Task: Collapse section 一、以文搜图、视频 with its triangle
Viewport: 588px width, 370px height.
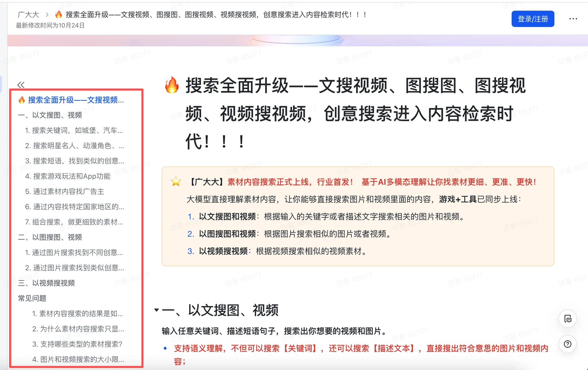Action: click(156, 310)
